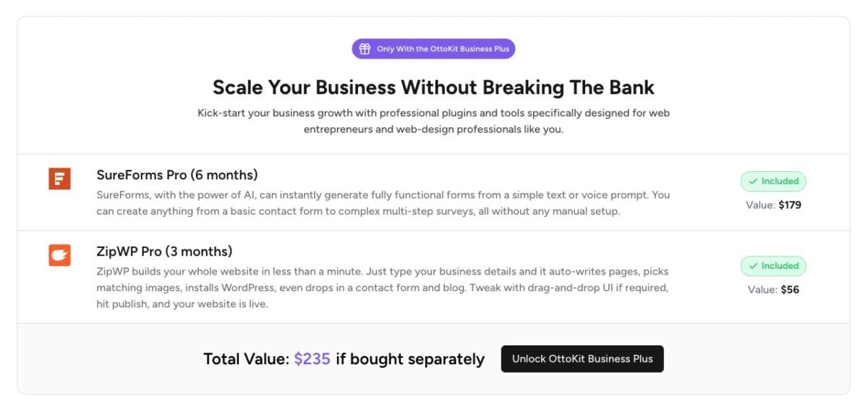This screenshot has width=868, height=409.
Task: Click the SureForms description paragraph
Action: [x=383, y=203]
